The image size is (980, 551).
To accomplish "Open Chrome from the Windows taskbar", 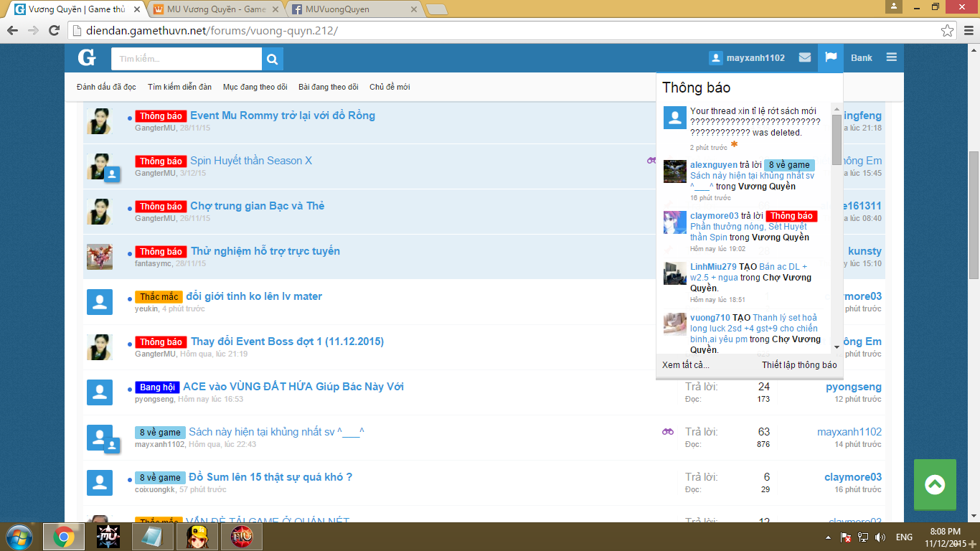I will point(64,537).
